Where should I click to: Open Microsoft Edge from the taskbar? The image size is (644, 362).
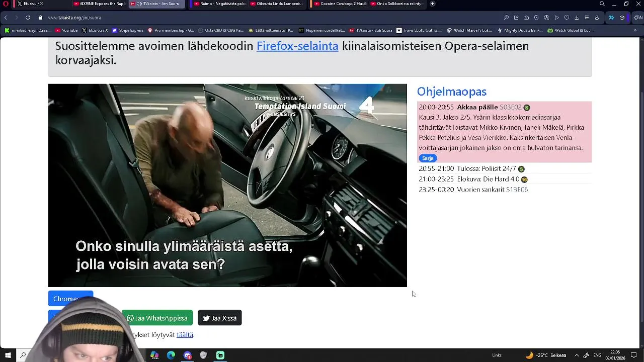[x=171, y=355]
